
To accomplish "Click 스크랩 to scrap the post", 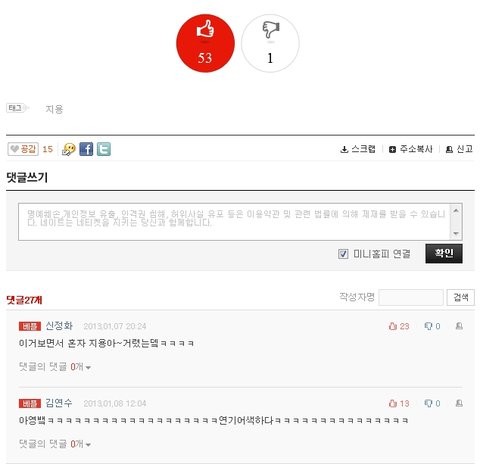I will 358,149.
